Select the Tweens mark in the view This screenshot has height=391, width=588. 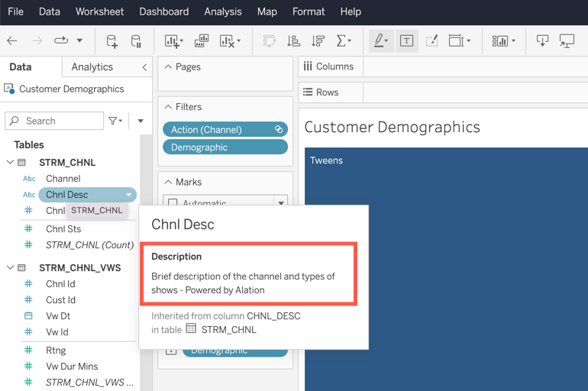point(446,269)
